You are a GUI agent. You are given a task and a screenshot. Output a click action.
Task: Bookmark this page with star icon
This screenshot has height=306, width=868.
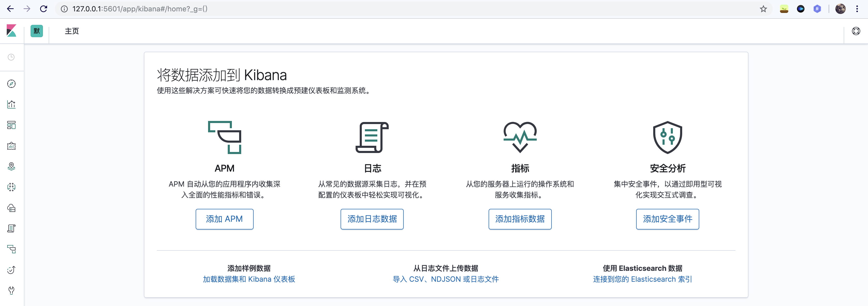(x=763, y=9)
